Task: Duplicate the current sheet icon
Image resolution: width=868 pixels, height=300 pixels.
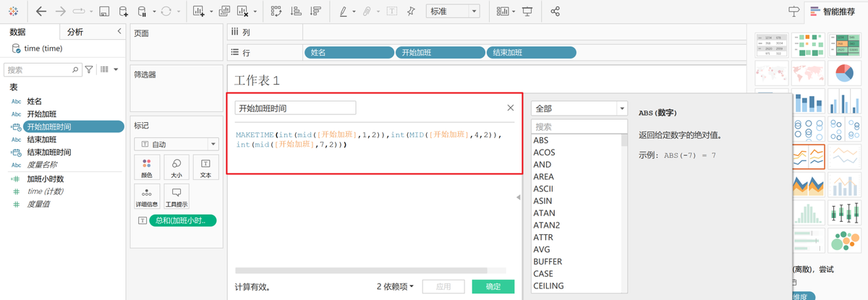Action: click(224, 12)
